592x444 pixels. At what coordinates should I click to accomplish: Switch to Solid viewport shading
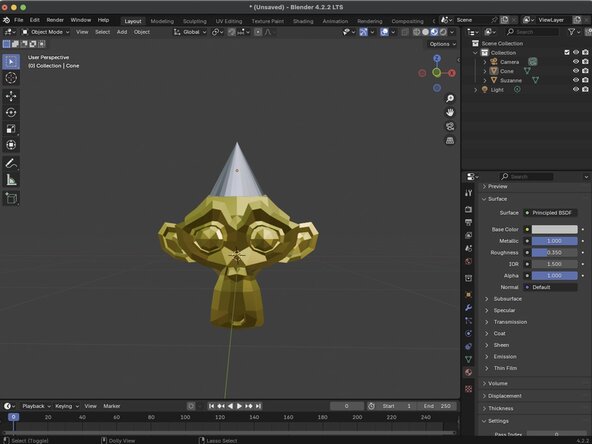coord(426,32)
